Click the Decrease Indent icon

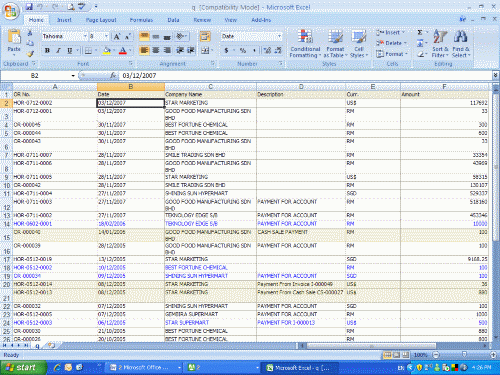pos(180,50)
